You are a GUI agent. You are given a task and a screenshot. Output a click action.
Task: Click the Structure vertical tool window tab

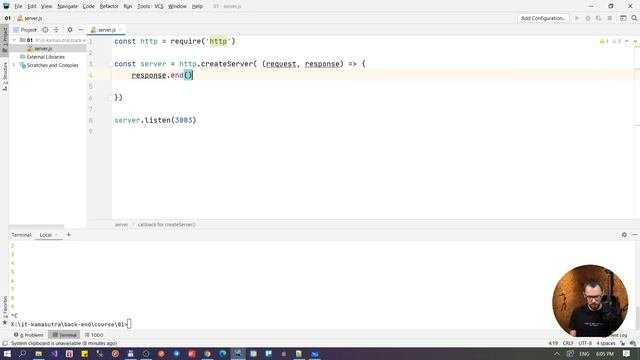(x=4, y=76)
